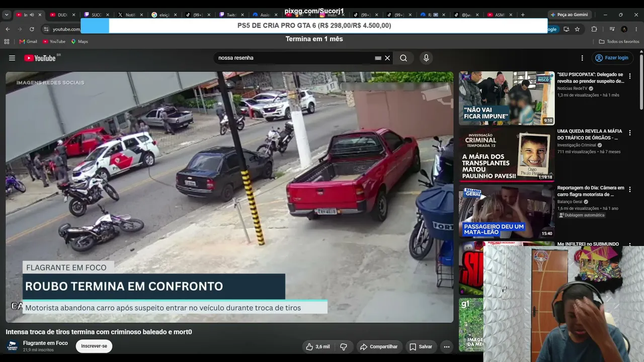Reload the page with the refresh icon
Image resolution: width=644 pixels, height=362 pixels.
pos(32,29)
